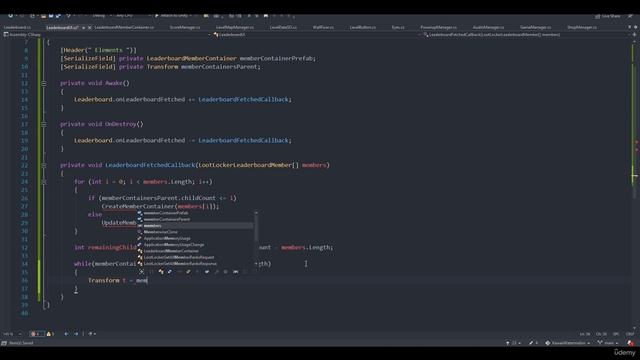Viewport: 640px width, 360px height.
Task: Open the Debug configuration dropdown
Action: 101,16
